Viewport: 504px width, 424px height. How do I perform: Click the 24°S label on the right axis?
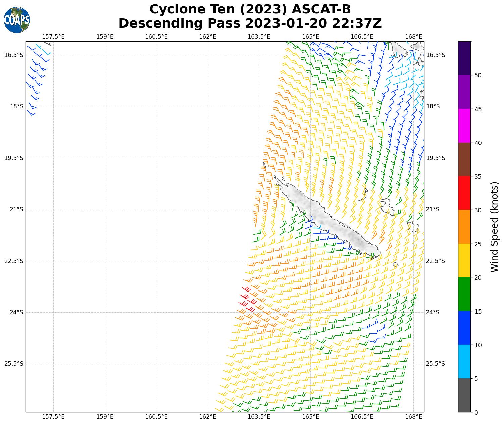pyautogui.click(x=433, y=312)
